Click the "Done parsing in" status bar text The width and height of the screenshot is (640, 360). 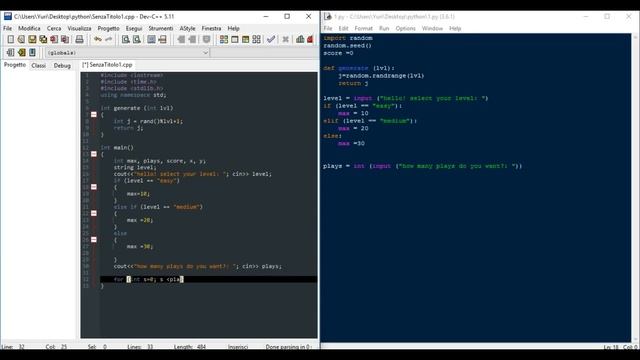288,347
